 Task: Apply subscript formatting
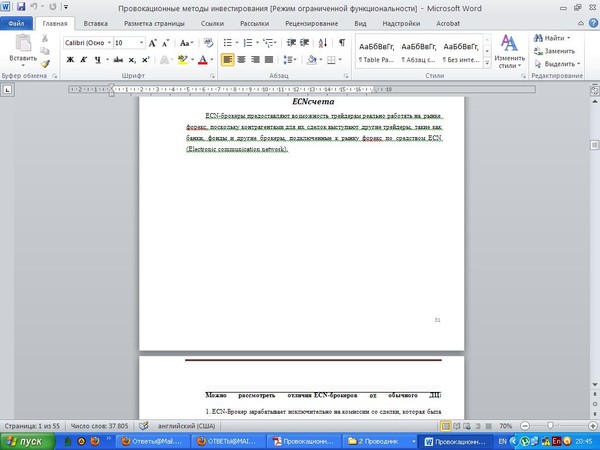click(132, 60)
